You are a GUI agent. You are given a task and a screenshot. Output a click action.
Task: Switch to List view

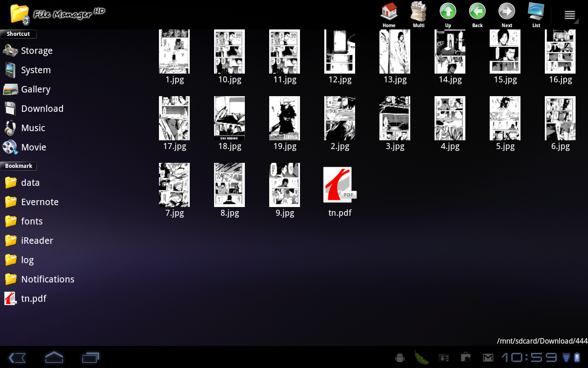[536, 14]
